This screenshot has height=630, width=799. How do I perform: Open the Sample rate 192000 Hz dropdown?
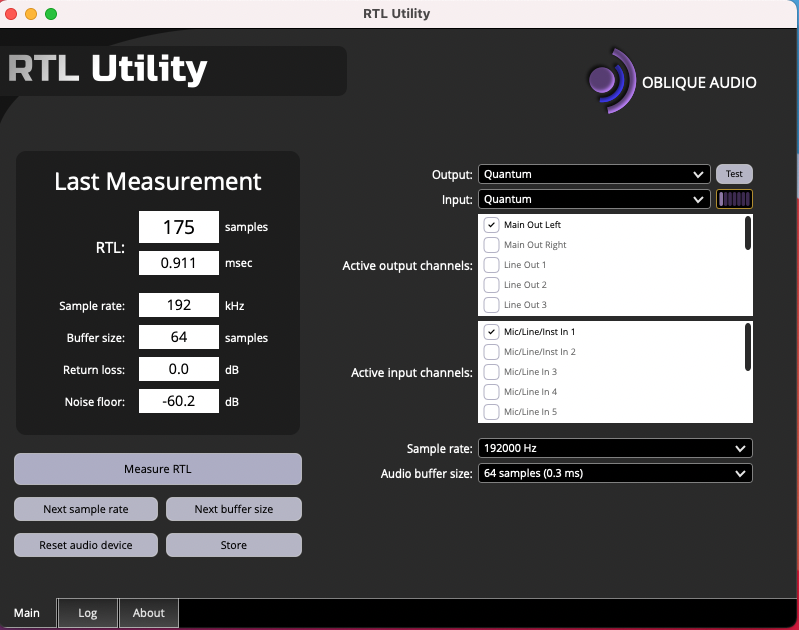pos(615,449)
